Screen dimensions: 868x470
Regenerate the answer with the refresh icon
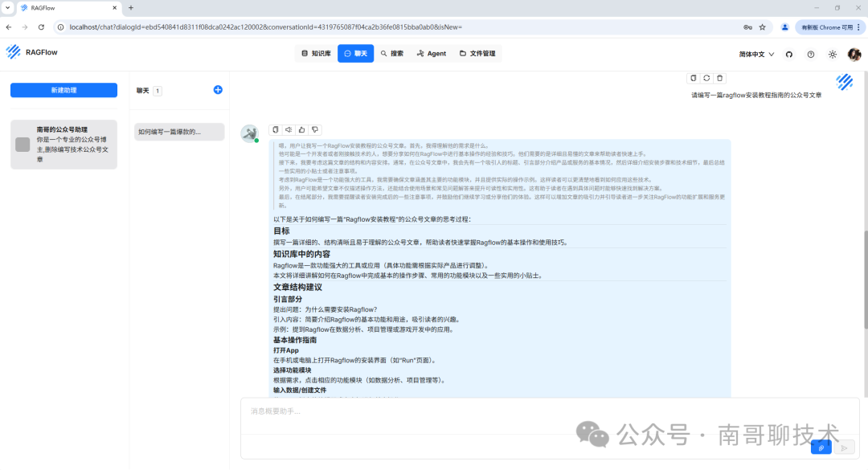[706, 79]
